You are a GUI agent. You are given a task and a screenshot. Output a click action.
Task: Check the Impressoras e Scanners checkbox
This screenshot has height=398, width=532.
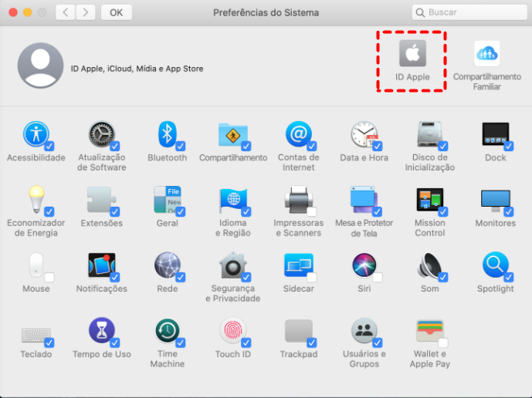[x=312, y=211]
